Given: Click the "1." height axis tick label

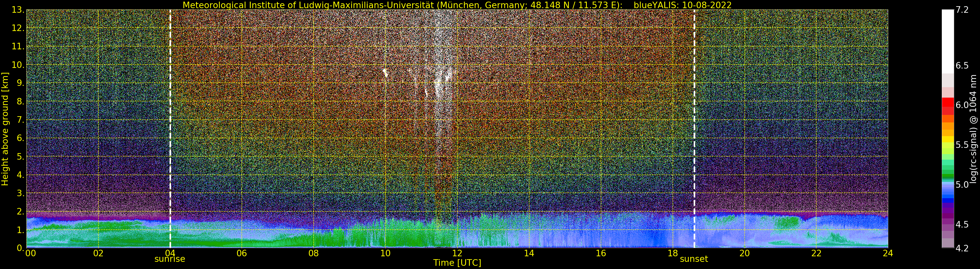Looking at the screenshot, I should point(21,230).
